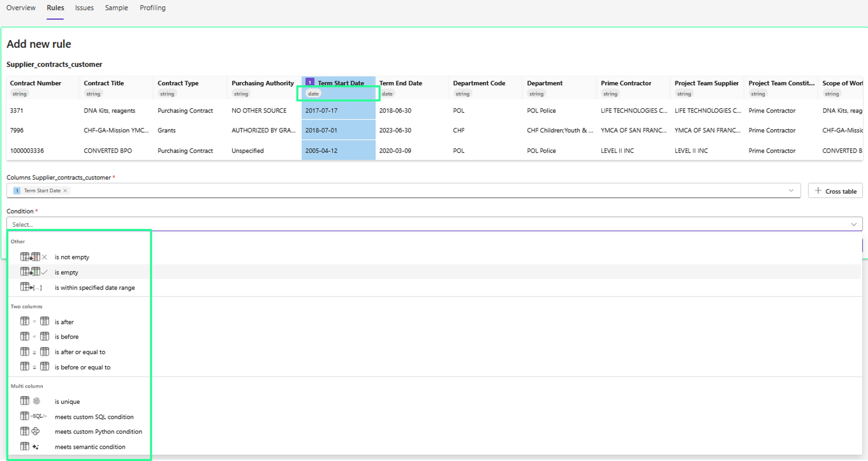The height and width of the screenshot is (461, 868).
Task: Click the 'is empty' condition icon
Action: [33, 272]
